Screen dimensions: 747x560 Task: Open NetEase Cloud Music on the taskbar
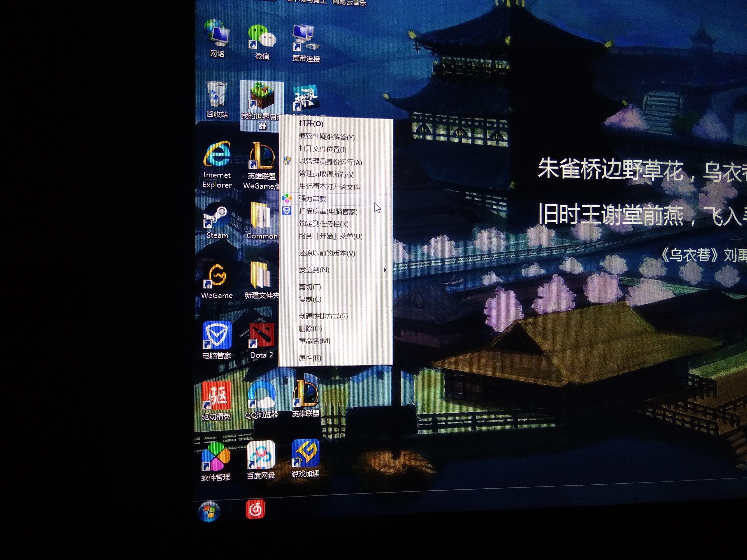[255, 509]
